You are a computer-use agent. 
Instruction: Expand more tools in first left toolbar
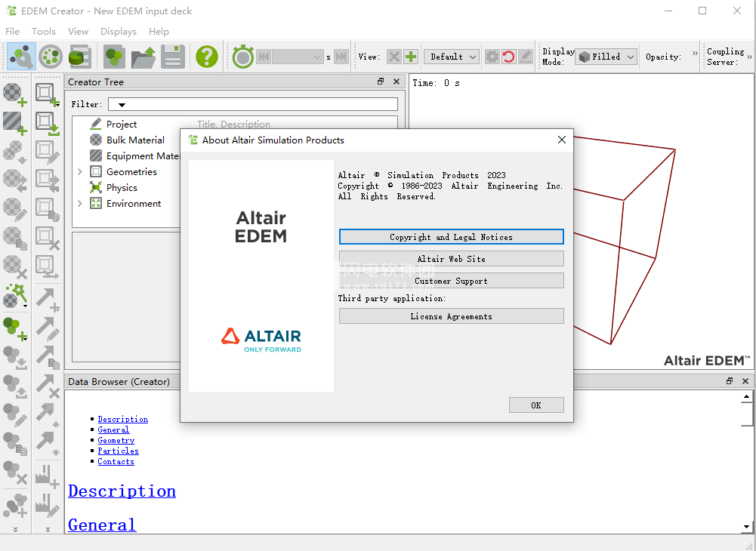(15, 529)
